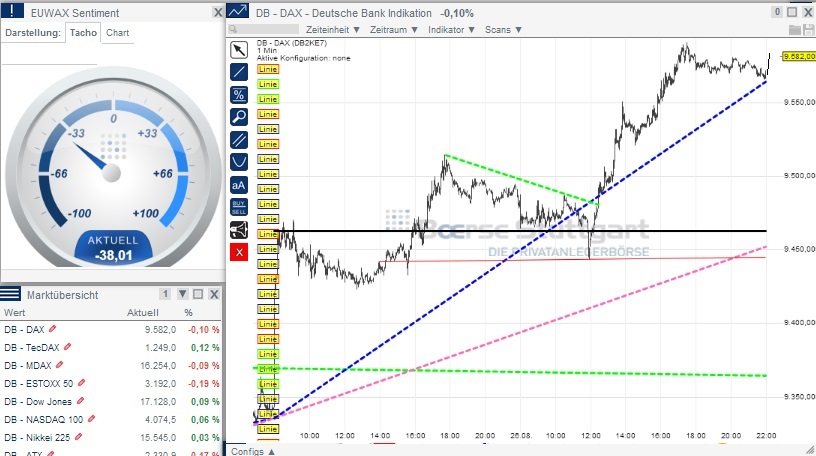Image resolution: width=816 pixels, height=456 pixels.
Task: Click the Aktuell column header
Action: (x=143, y=313)
